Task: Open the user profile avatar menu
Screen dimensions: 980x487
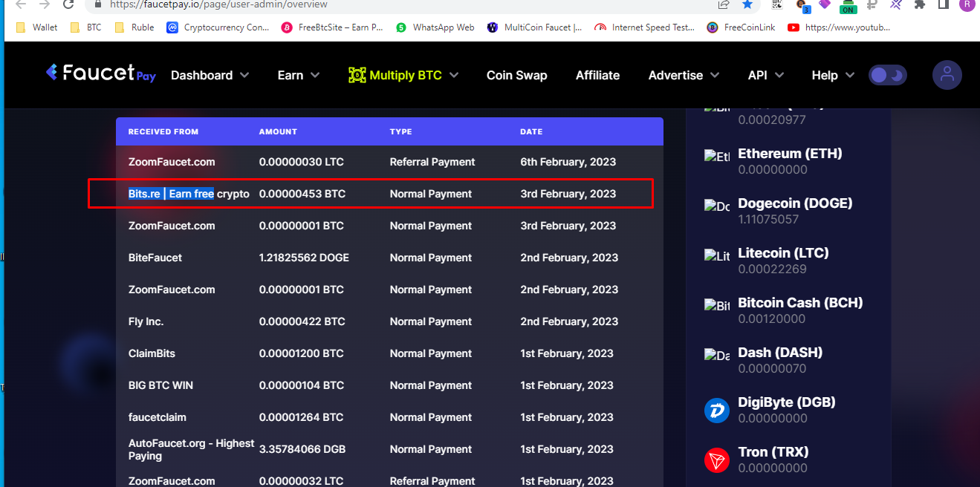Action: 947,75
